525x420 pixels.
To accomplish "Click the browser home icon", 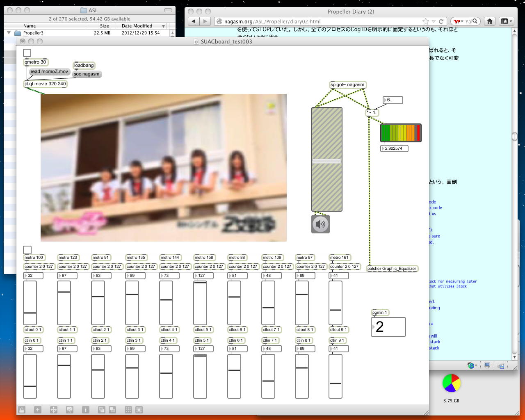I will pyautogui.click(x=490, y=21).
